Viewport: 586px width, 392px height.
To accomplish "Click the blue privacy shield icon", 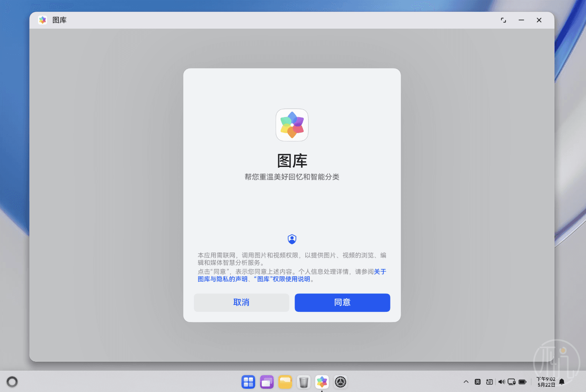I will [x=292, y=239].
